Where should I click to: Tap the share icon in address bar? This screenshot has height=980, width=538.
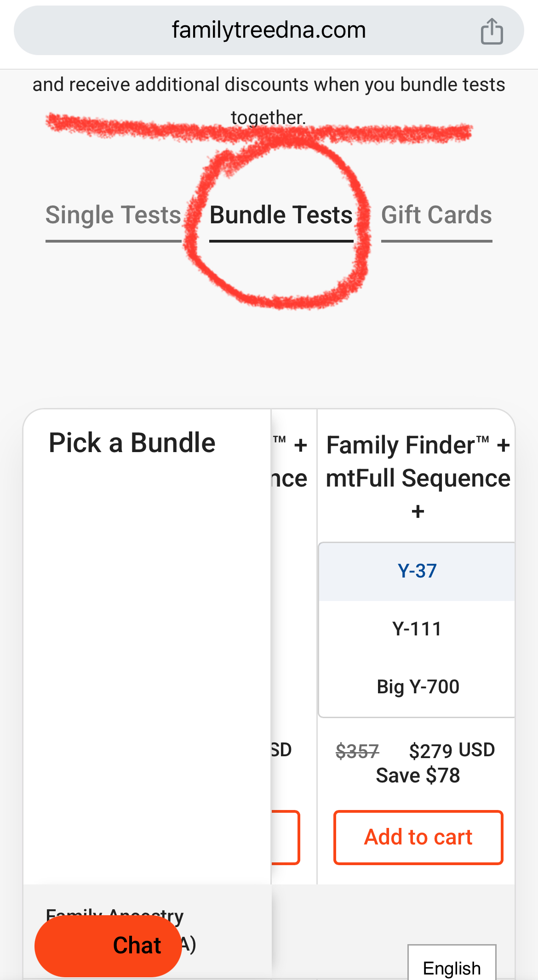(x=492, y=31)
